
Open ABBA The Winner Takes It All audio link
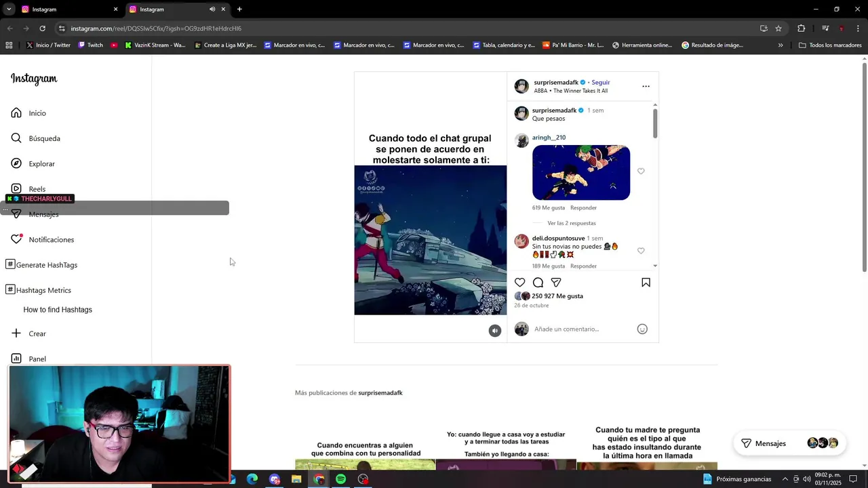click(x=570, y=91)
